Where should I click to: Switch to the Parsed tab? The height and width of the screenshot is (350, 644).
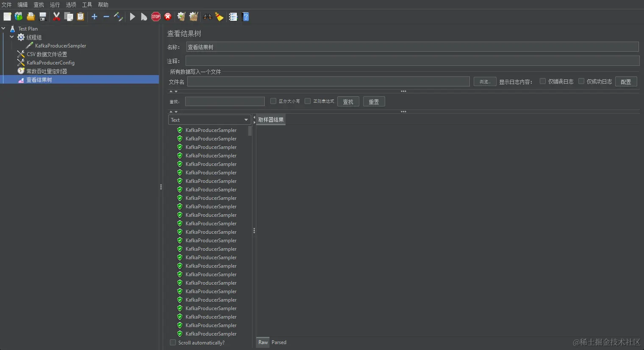click(279, 342)
